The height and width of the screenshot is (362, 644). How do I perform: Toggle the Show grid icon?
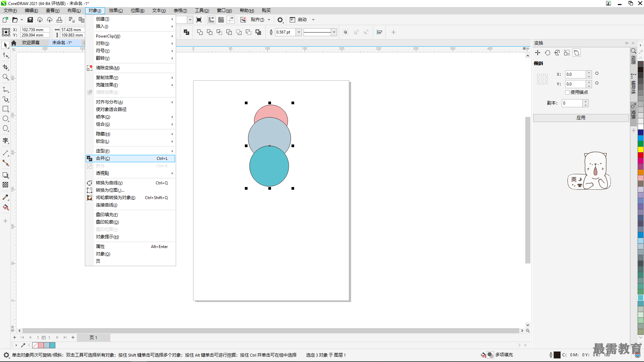click(221, 20)
